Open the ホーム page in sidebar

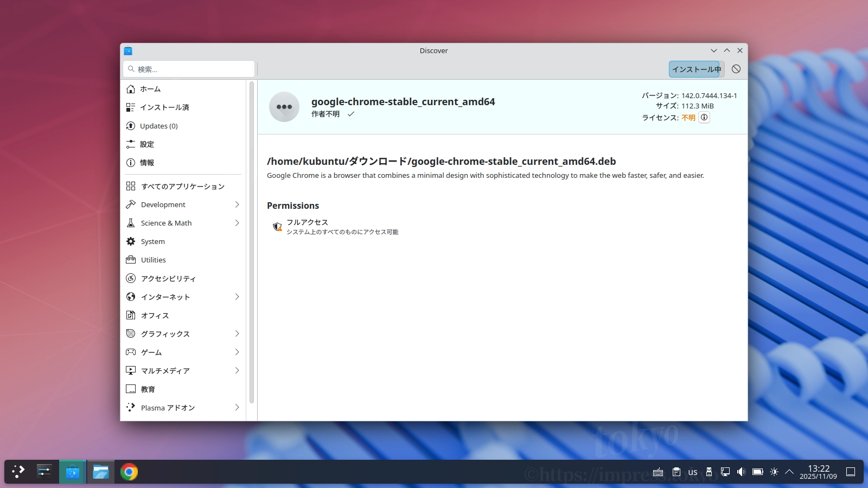tap(183, 89)
